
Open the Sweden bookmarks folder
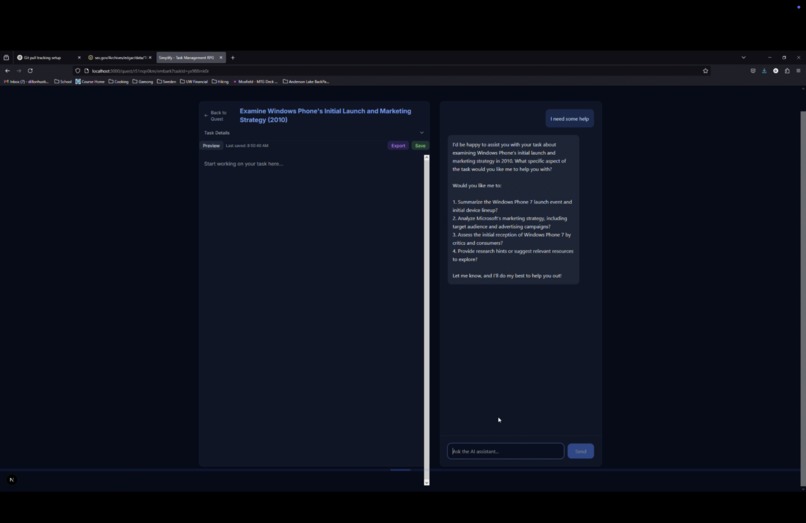167,81
